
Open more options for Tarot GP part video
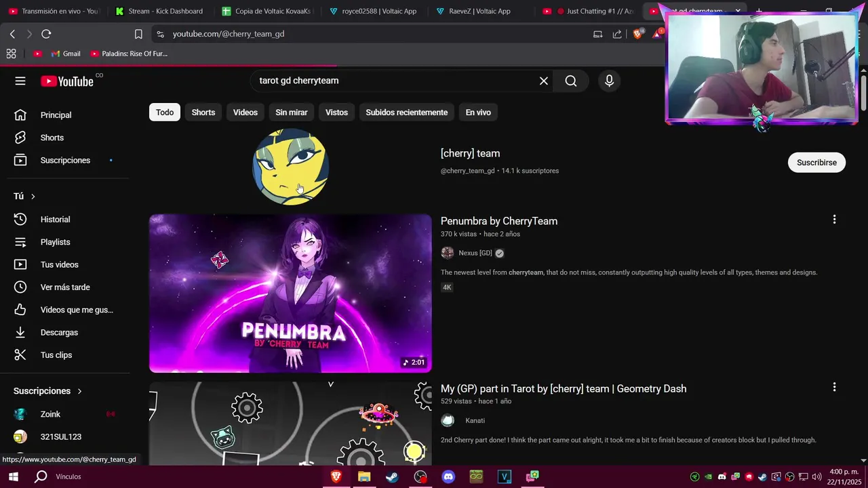(x=834, y=387)
